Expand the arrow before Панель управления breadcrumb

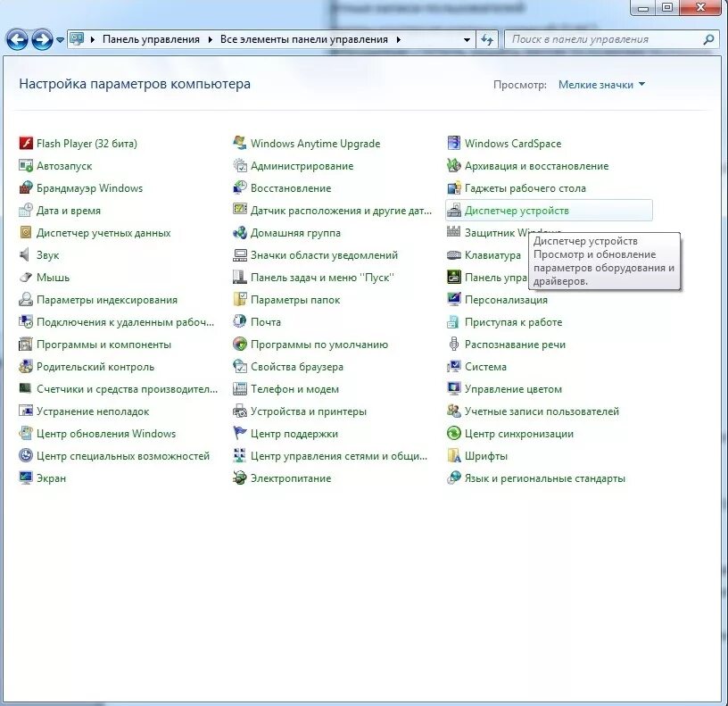click(x=92, y=40)
